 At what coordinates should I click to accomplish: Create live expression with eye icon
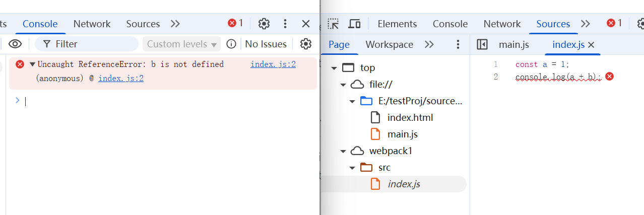pos(15,44)
